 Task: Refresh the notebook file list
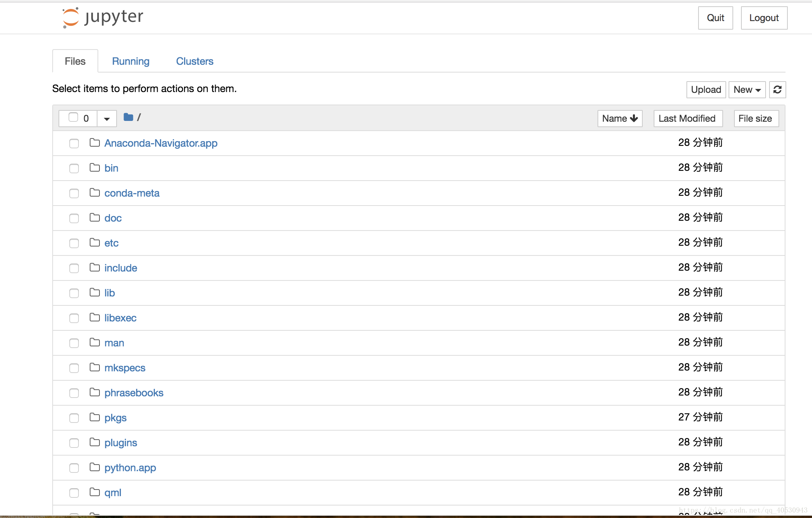(777, 90)
